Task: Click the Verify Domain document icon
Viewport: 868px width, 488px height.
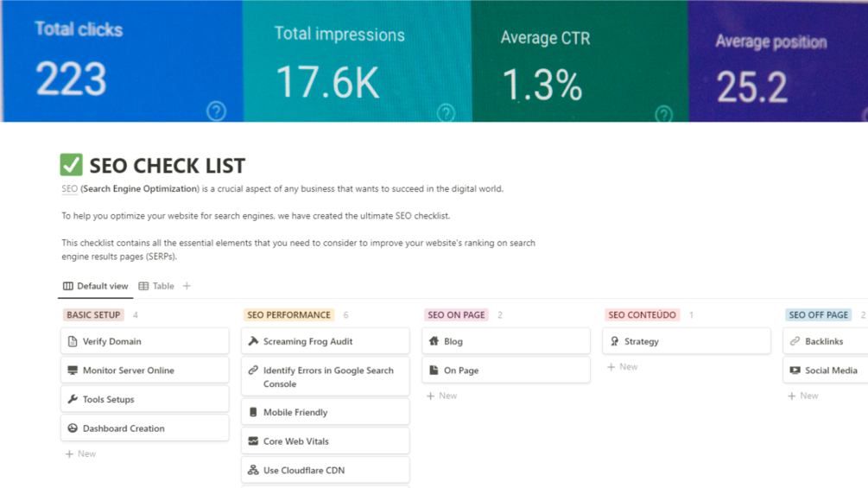Action: pos(73,341)
